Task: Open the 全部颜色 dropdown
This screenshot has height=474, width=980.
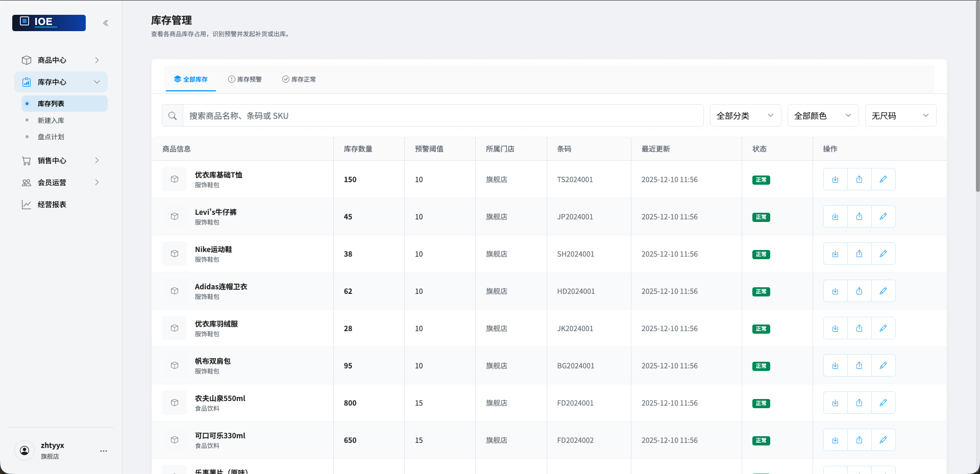Action: click(822, 115)
